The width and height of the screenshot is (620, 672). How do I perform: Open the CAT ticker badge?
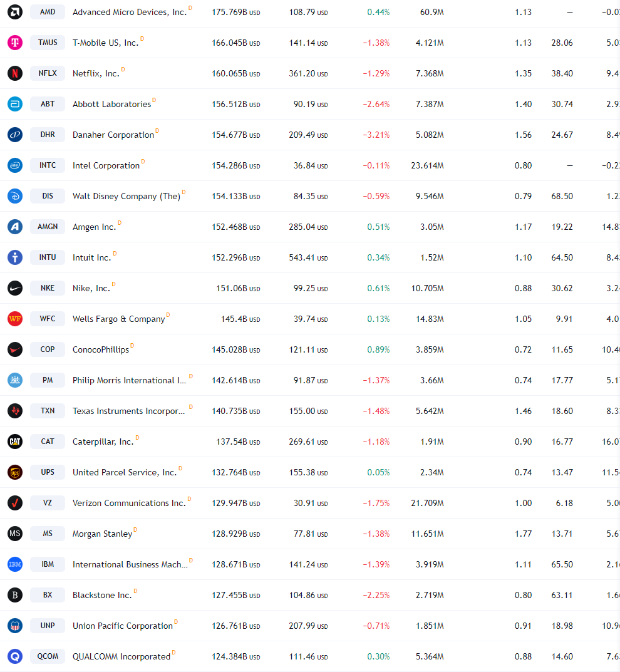click(48, 442)
